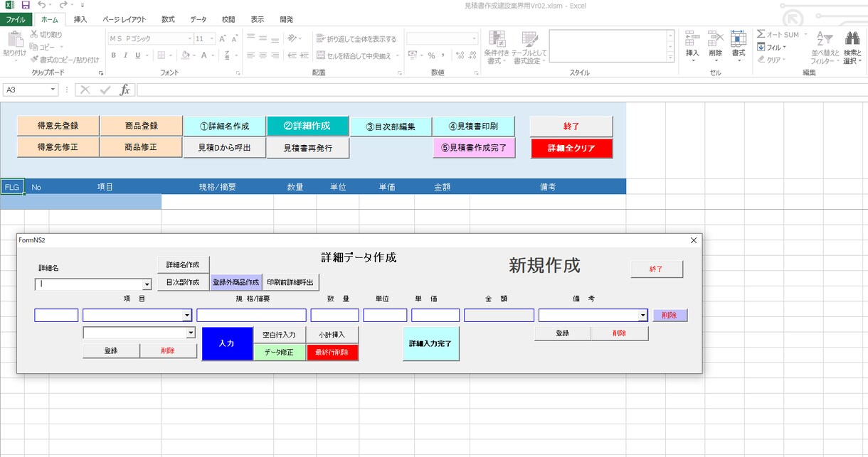This screenshot has width=868, height=457.
Task: Click the fx insert function icon
Action: tap(125, 90)
